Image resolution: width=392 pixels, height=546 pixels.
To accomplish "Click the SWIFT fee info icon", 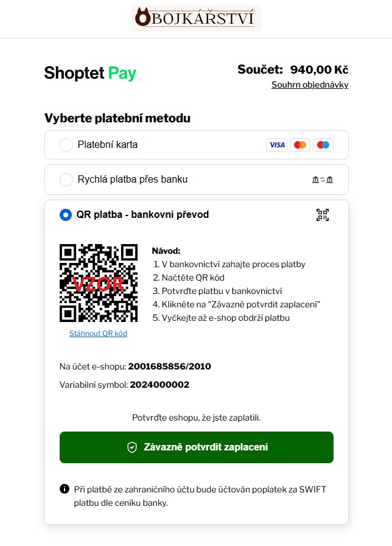I will 65,489.
